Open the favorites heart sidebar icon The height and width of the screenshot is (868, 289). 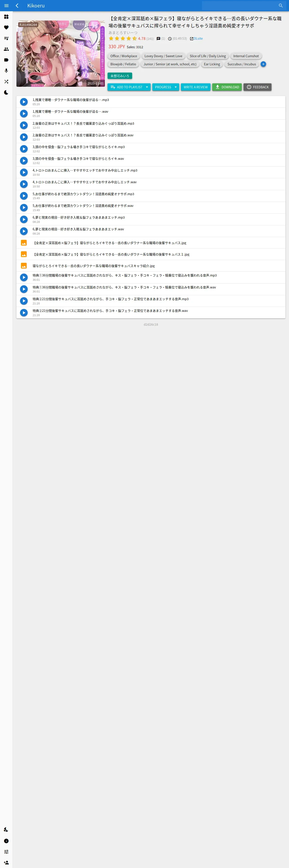[6, 28]
